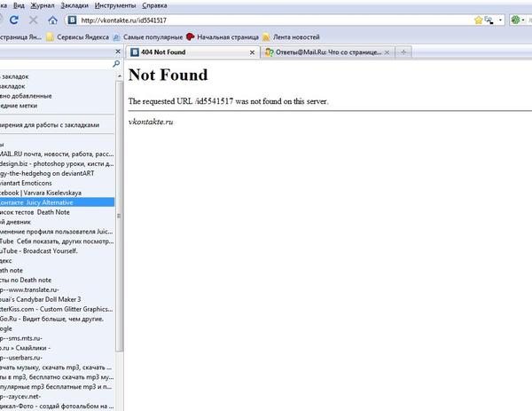532x411 pixels.
Task: Click the Начальная страница red icon
Action: tap(191, 36)
